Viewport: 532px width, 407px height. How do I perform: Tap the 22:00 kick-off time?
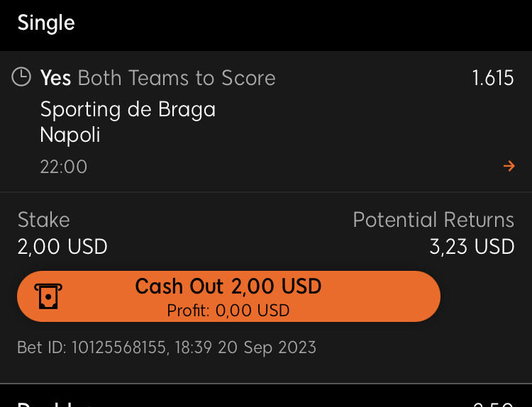64,167
